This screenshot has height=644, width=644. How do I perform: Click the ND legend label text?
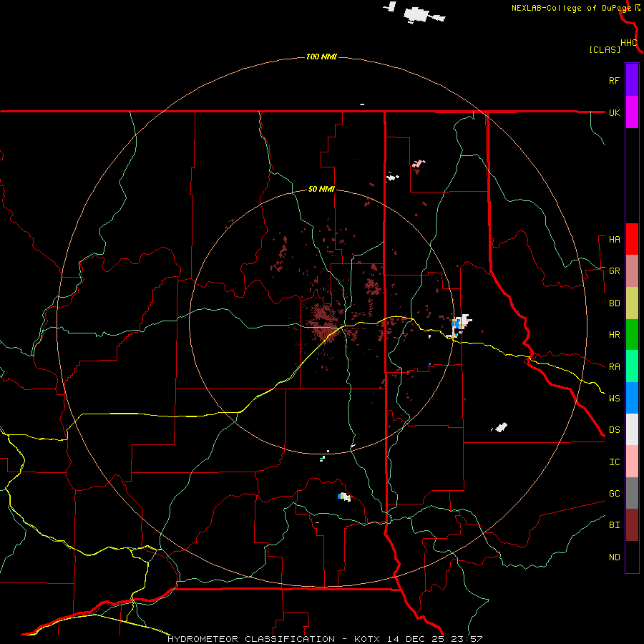(614, 557)
